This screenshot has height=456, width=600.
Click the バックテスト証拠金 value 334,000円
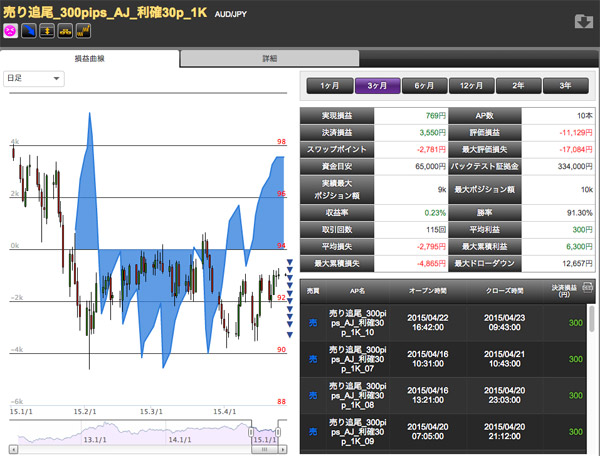tap(575, 166)
